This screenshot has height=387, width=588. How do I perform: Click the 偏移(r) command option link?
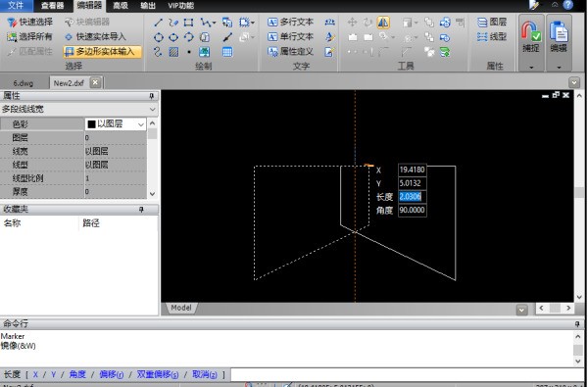coord(112,374)
